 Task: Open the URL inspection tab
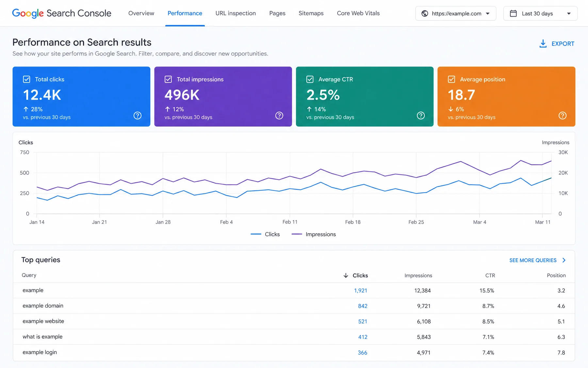tap(236, 13)
